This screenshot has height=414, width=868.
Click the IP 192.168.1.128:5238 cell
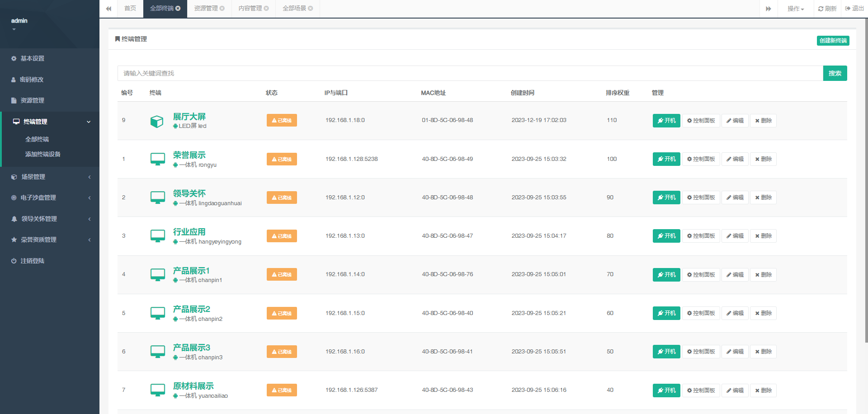(x=352, y=159)
